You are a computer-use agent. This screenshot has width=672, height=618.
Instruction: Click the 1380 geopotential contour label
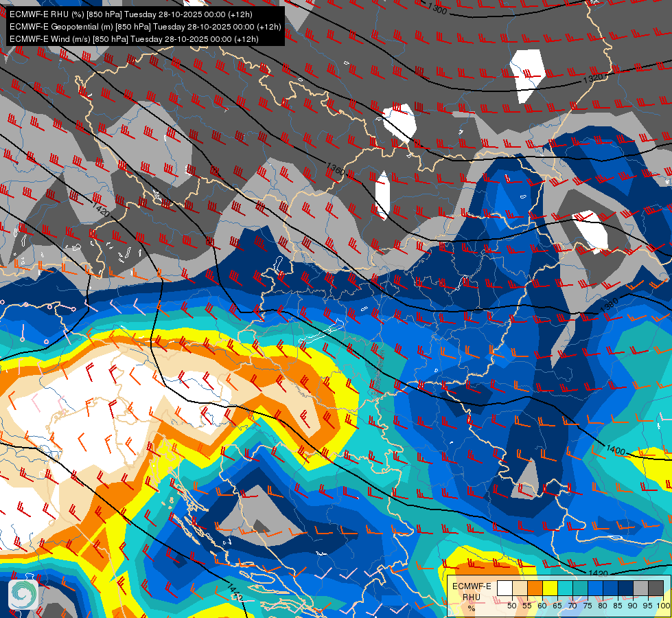click(x=609, y=305)
